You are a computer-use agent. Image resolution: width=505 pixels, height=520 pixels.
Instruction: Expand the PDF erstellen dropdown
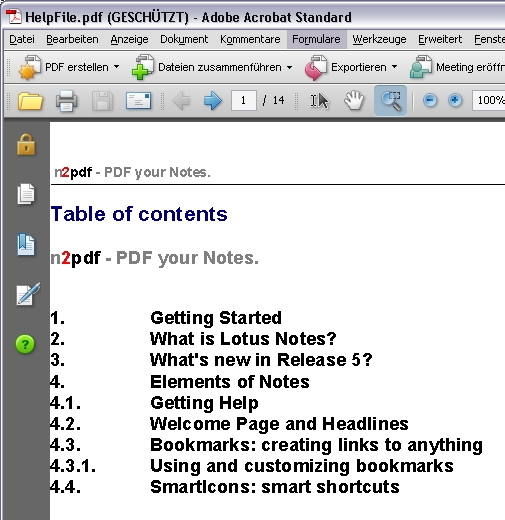pyautogui.click(x=116, y=67)
